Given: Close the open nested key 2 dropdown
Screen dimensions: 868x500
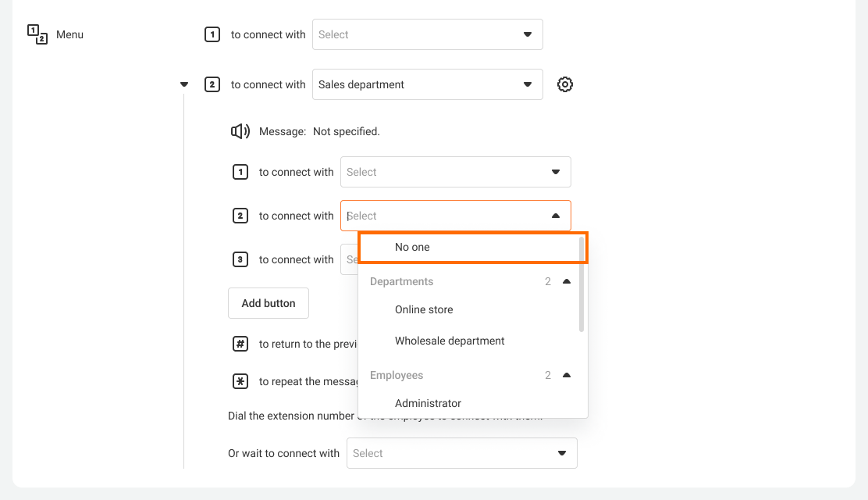Looking at the screenshot, I should (556, 216).
